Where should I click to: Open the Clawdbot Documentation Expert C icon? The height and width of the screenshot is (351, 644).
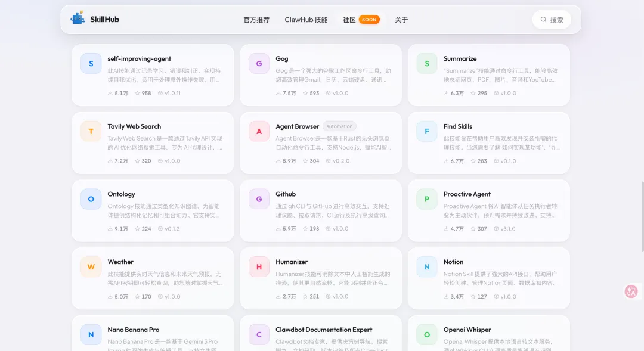[x=259, y=334]
